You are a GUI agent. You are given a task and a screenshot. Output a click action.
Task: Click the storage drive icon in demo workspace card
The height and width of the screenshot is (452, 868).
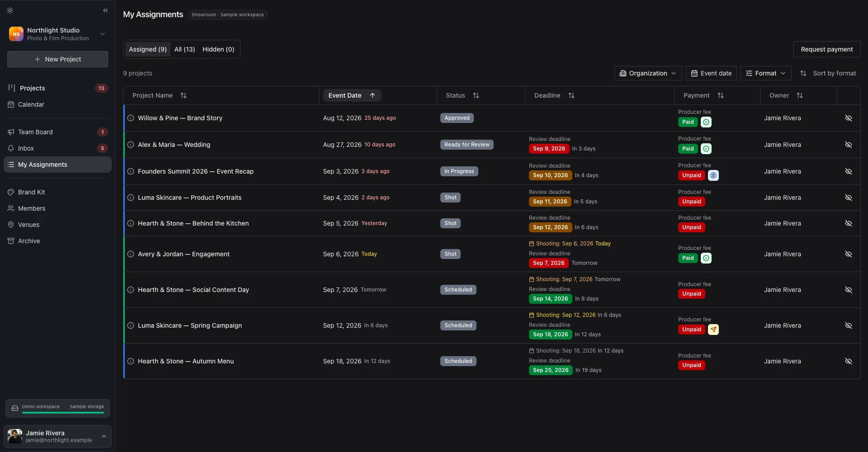(x=15, y=408)
